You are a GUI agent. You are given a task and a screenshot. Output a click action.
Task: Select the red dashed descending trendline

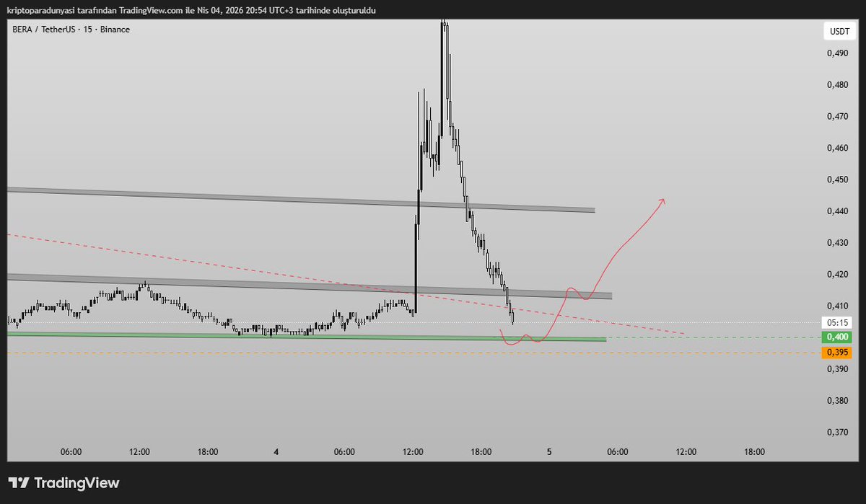pos(345,284)
